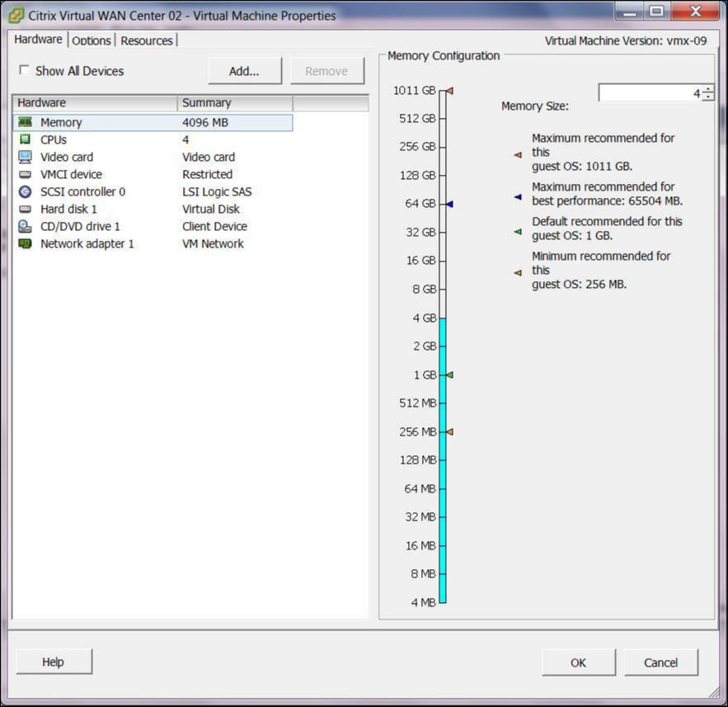
Task: Toggle the Show All Devices checkbox
Action: click(24, 70)
